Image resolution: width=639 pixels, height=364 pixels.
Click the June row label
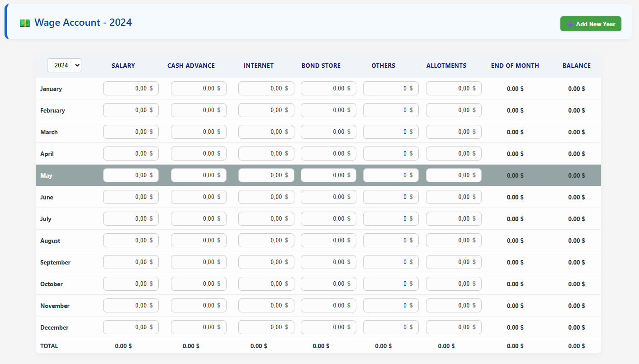[x=47, y=197]
